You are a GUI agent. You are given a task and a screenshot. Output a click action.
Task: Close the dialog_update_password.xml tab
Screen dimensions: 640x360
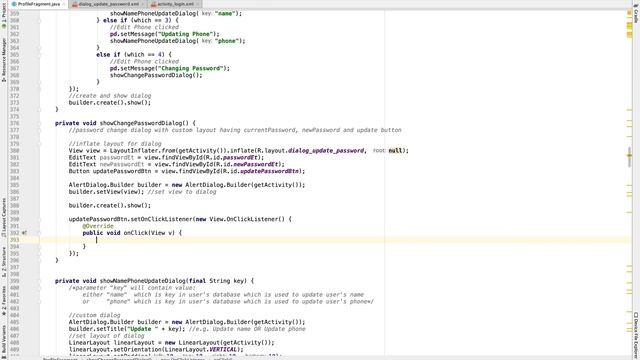pos(143,4)
